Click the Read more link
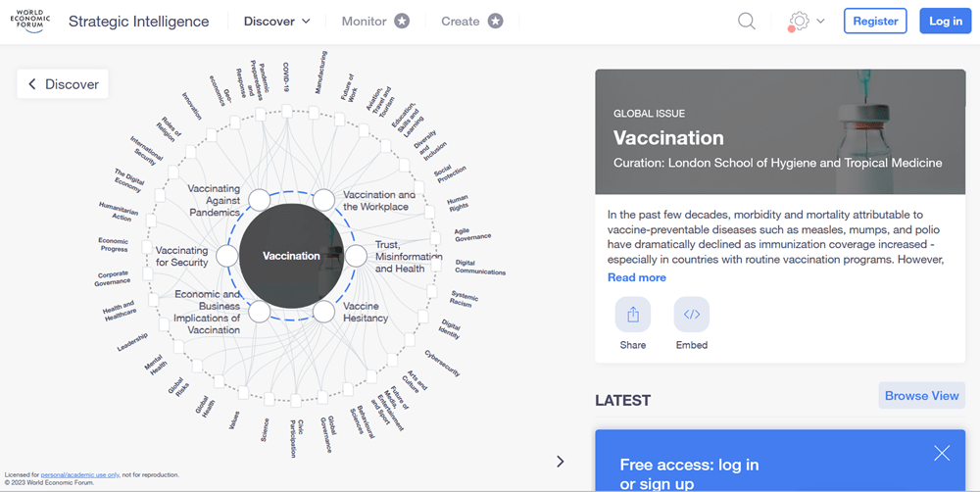This screenshot has height=492, width=980. [x=637, y=277]
